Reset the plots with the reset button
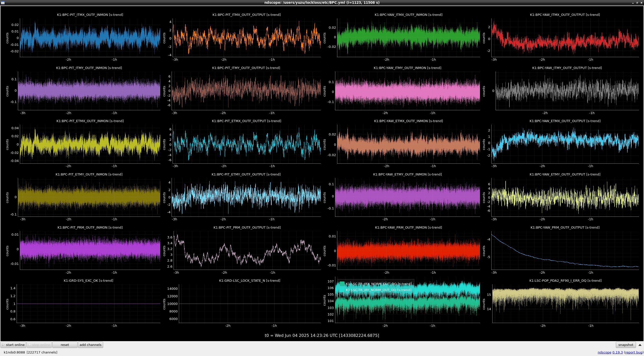Screen dimensions: 644x356 (x=65, y=345)
